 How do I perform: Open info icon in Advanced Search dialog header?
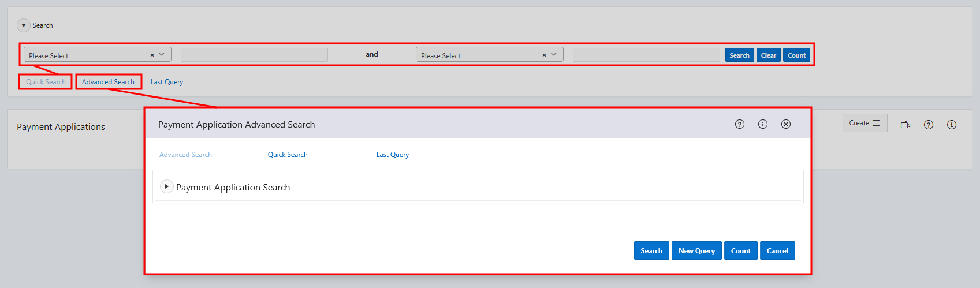pyautogui.click(x=763, y=124)
